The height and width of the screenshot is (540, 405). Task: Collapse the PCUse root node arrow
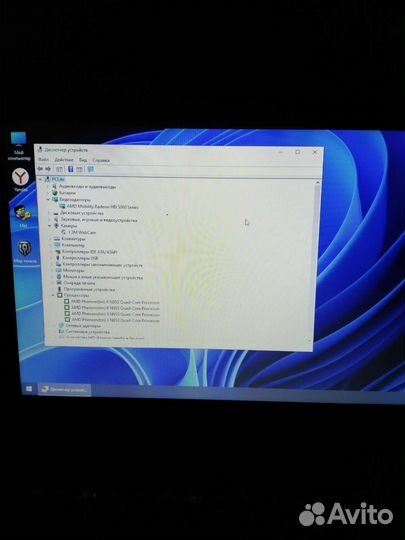point(40,179)
